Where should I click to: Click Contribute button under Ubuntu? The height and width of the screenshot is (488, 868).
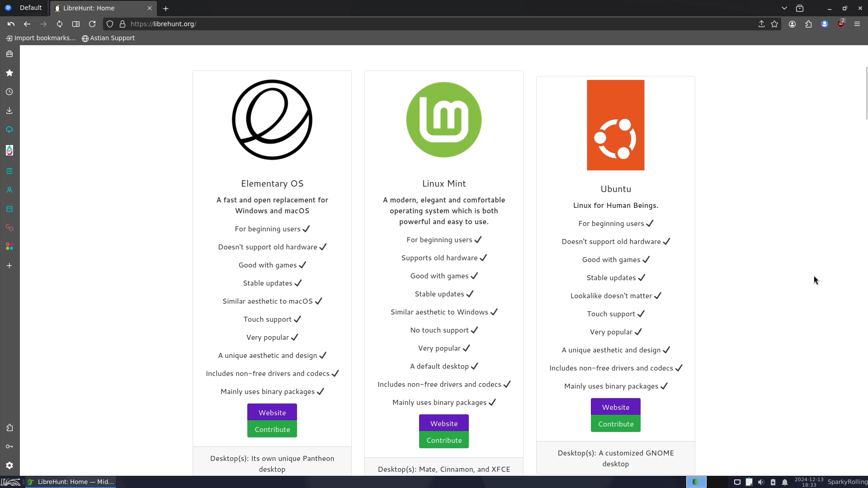click(x=615, y=424)
